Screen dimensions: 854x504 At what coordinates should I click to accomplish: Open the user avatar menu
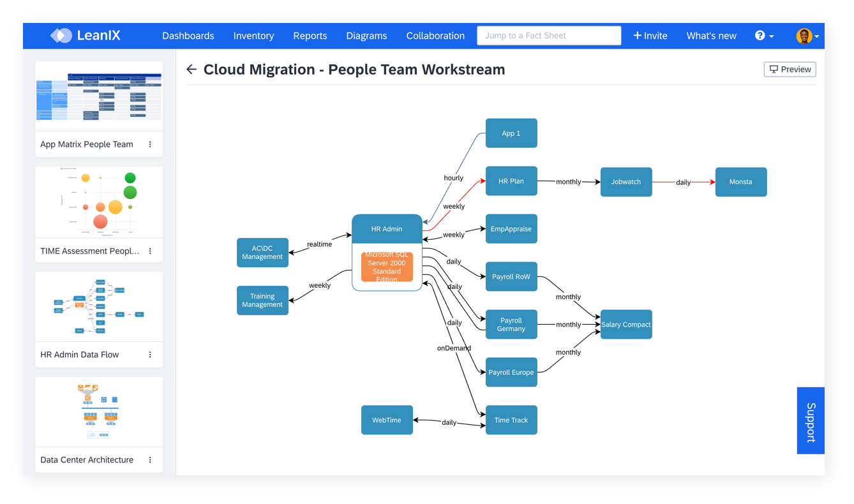click(x=807, y=36)
